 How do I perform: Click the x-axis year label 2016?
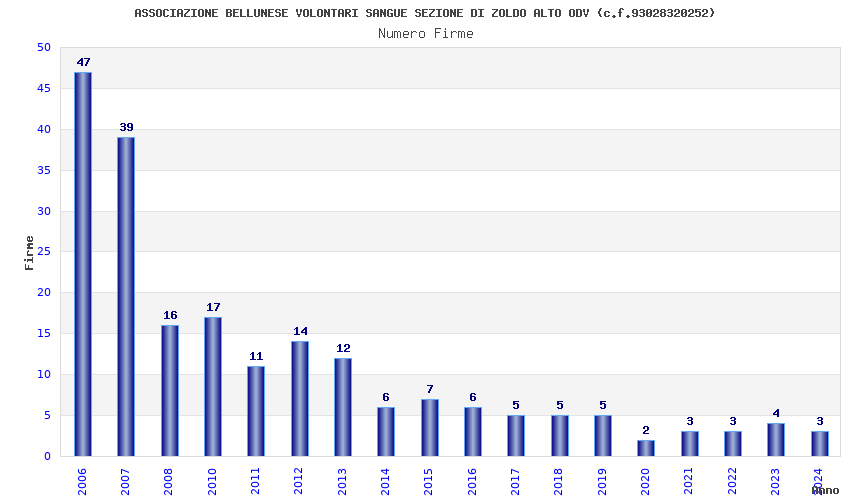pyautogui.click(x=473, y=482)
